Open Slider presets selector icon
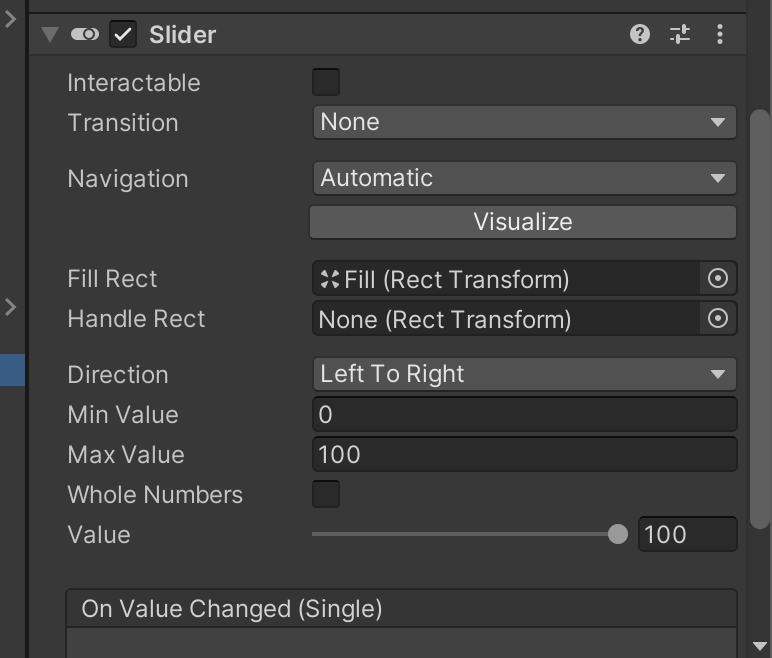The width and height of the screenshot is (772, 658). [680, 35]
